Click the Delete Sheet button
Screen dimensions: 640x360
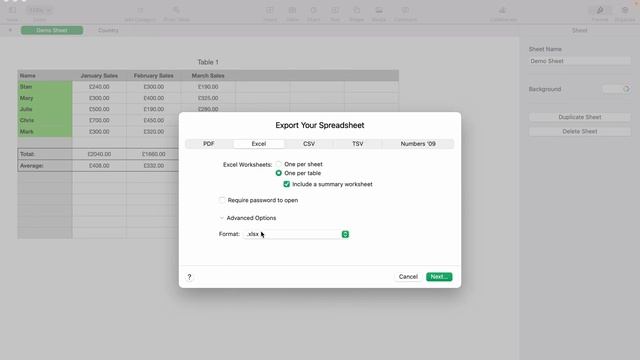[x=580, y=131]
